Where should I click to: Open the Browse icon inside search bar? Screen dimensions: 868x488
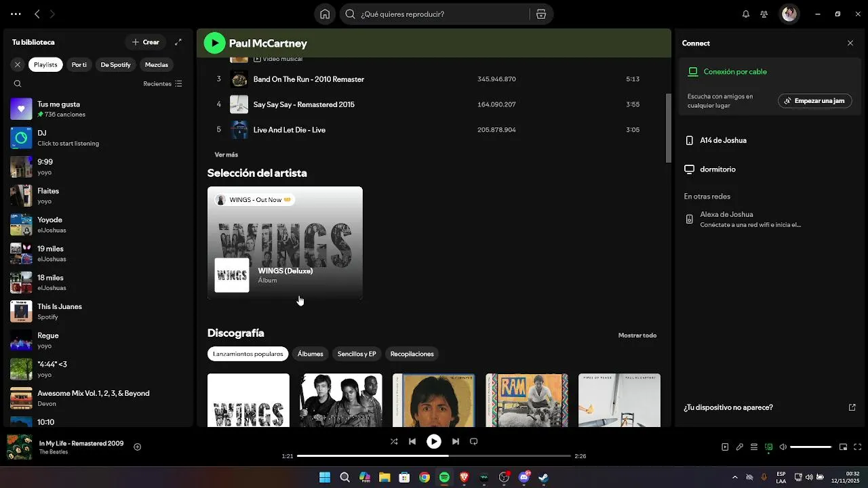[540, 14]
